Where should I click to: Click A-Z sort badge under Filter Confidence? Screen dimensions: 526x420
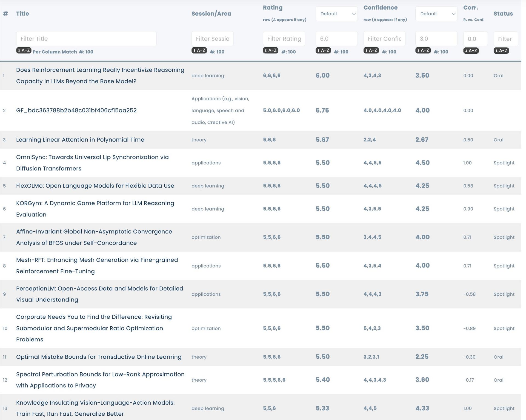pyautogui.click(x=371, y=50)
